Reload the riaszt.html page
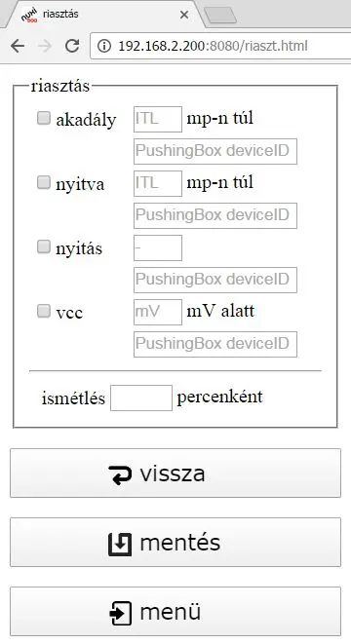351x644 pixels. pos(72,46)
